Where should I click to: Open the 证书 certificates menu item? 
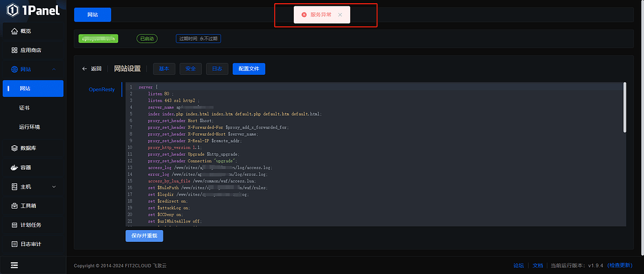(25, 108)
